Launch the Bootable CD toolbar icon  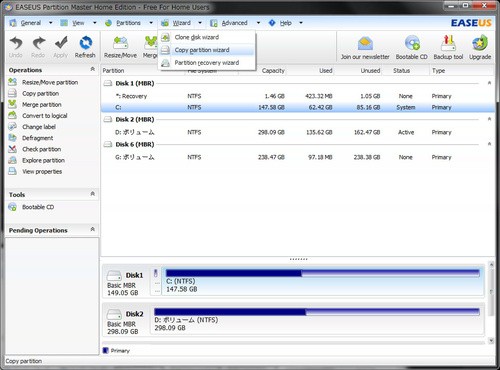click(x=412, y=43)
